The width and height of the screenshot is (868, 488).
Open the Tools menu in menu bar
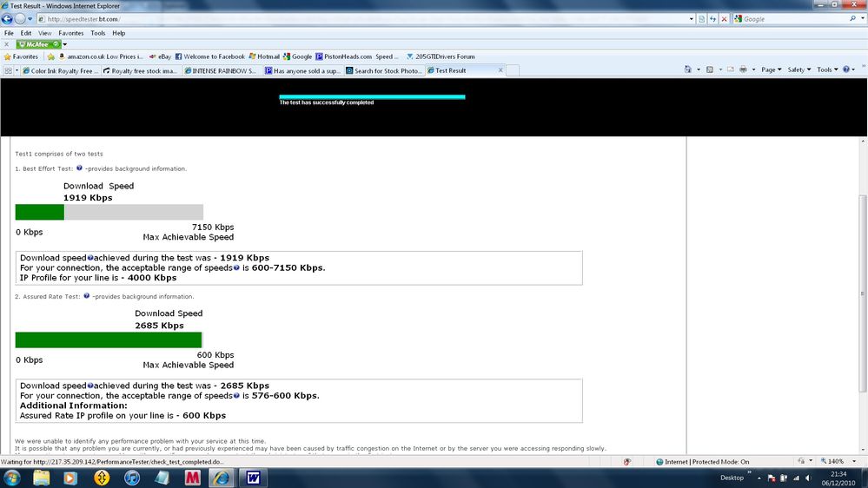click(x=98, y=33)
